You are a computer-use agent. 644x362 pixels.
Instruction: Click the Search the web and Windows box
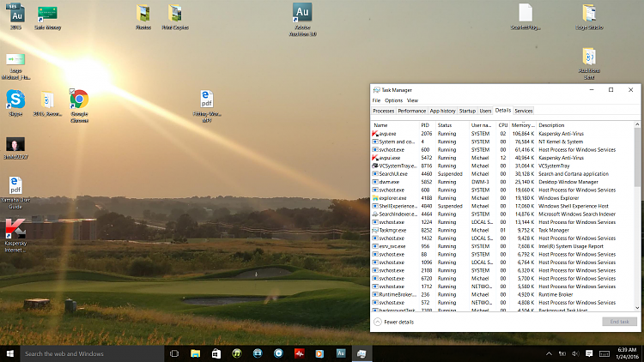(x=92, y=353)
